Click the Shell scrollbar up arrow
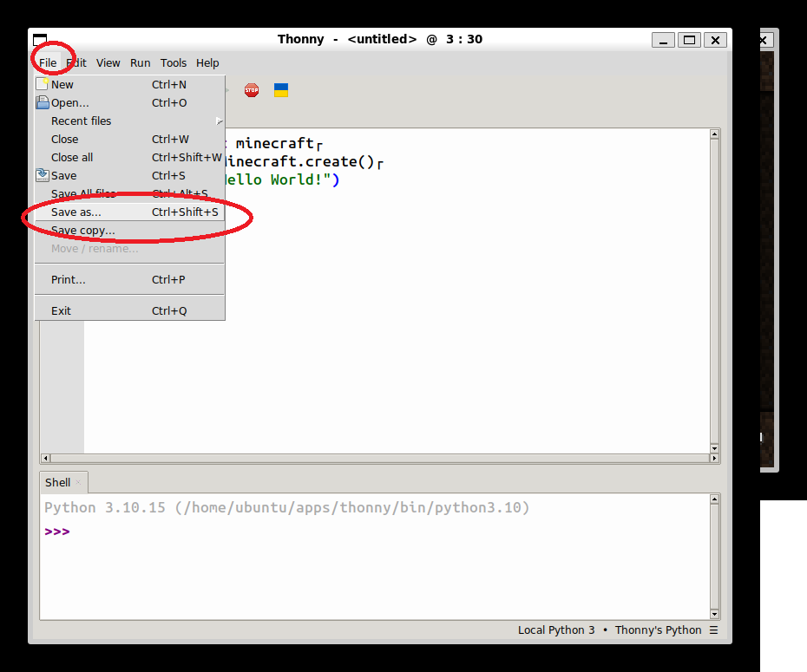This screenshot has height=672, width=807. pos(714,499)
